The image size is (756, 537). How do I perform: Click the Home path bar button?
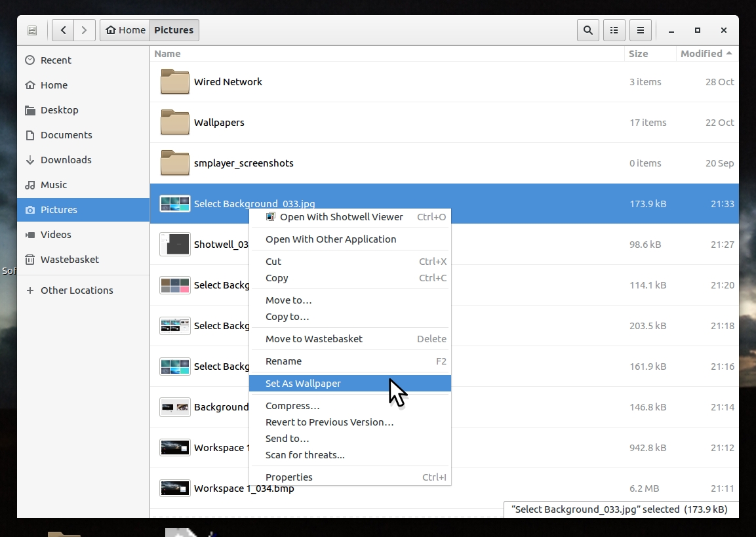125,30
